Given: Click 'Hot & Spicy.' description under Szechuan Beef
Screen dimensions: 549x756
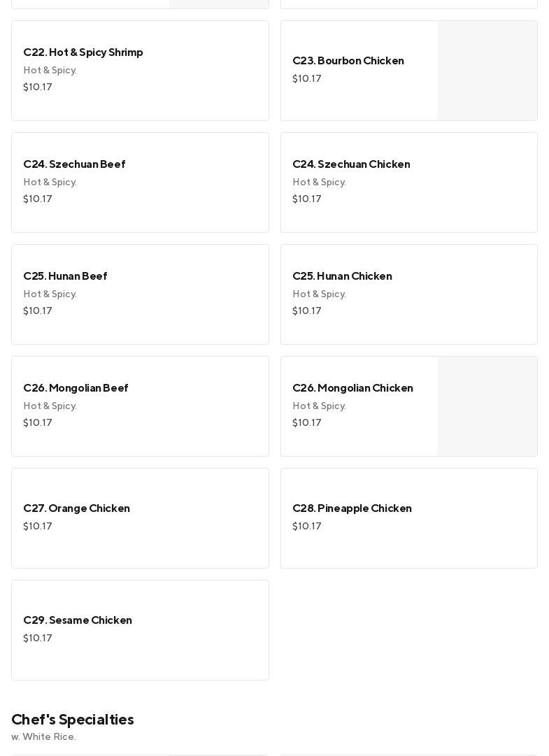Looking at the screenshot, I should coord(50,183).
